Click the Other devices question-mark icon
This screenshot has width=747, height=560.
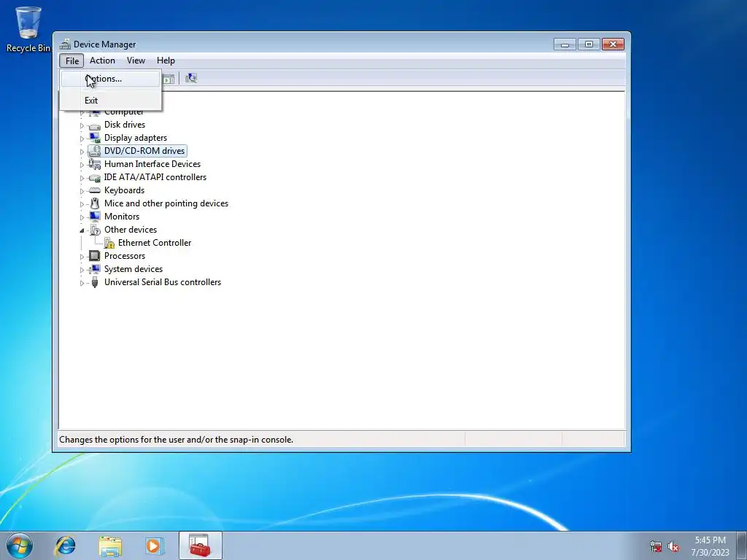95,230
